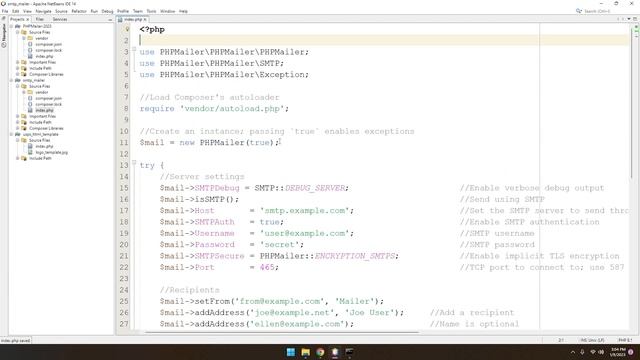The image size is (640, 360).
Task: Collapse Source Files under smtp_mailer
Action: pyautogui.click(x=18, y=87)
